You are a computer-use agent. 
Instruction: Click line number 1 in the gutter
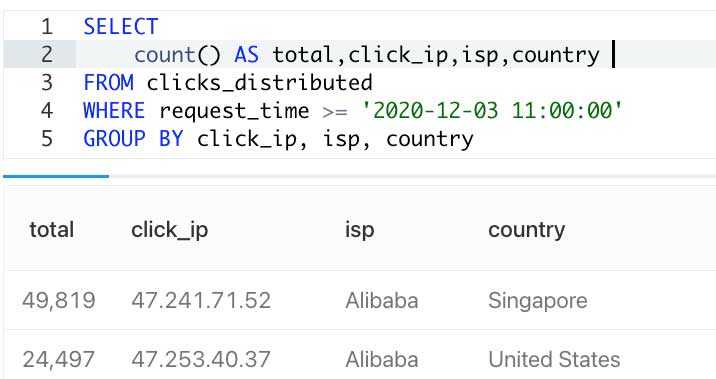47,26
